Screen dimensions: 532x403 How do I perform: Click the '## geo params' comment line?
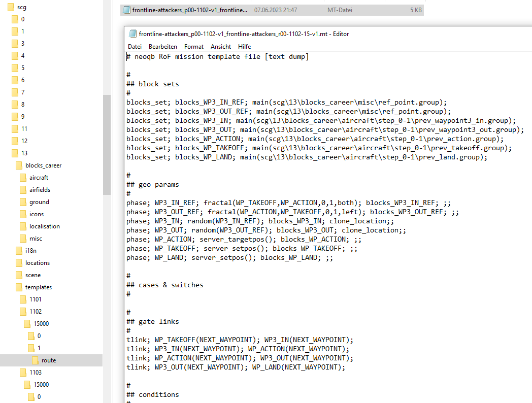[153, 185]
